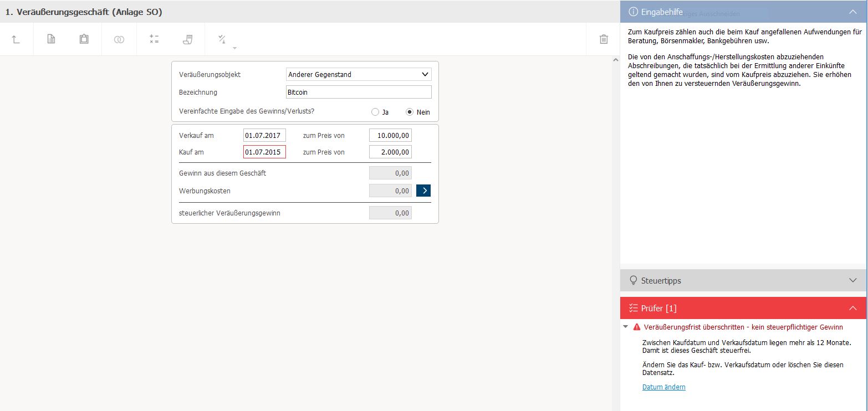Open the calculator icon with math symbols
868x411 pixels.
[x=154, y=39]
